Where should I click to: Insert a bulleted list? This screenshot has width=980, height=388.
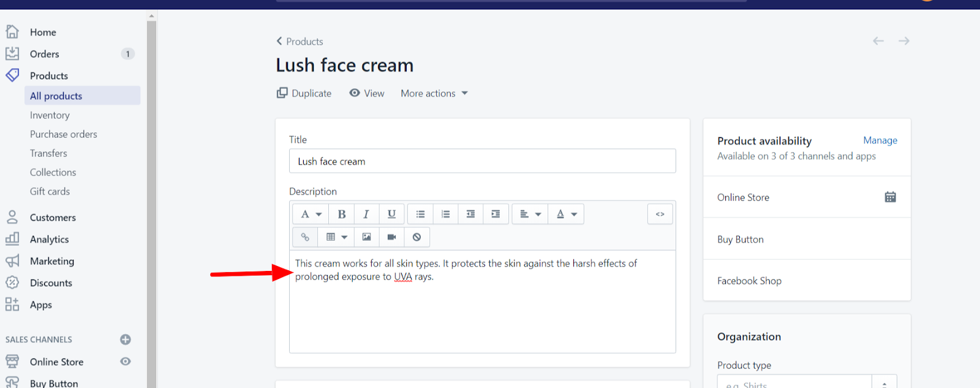click(420, 214)
